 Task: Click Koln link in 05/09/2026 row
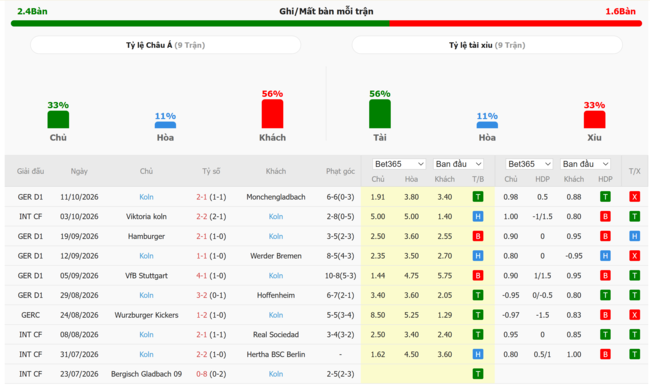(x=276, y=276)
